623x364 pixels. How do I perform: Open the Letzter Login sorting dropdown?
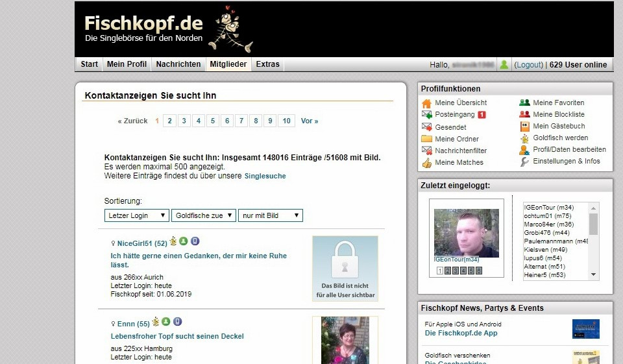click(x=136, y=215)
